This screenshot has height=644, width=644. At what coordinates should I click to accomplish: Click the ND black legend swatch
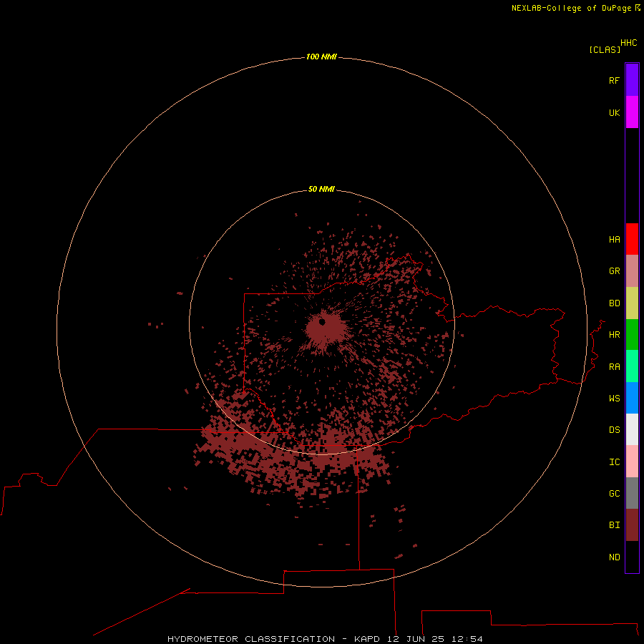632,557
